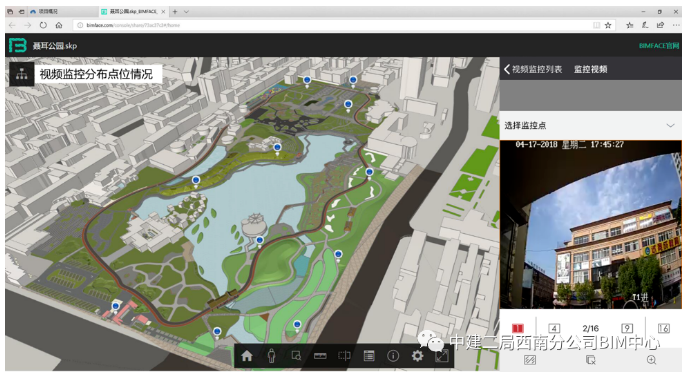Select the 监控视频 tab

point(591,69)
